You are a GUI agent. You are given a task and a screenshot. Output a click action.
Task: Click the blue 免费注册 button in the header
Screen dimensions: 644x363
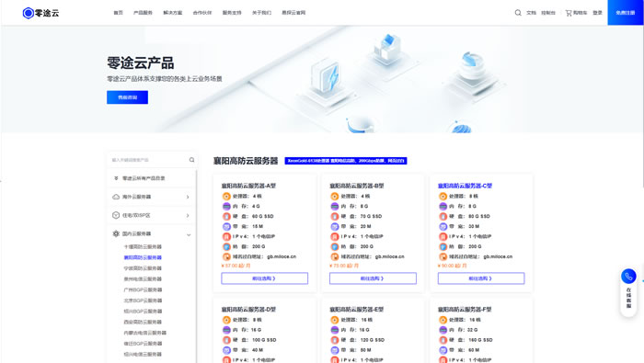click(625, 13)
